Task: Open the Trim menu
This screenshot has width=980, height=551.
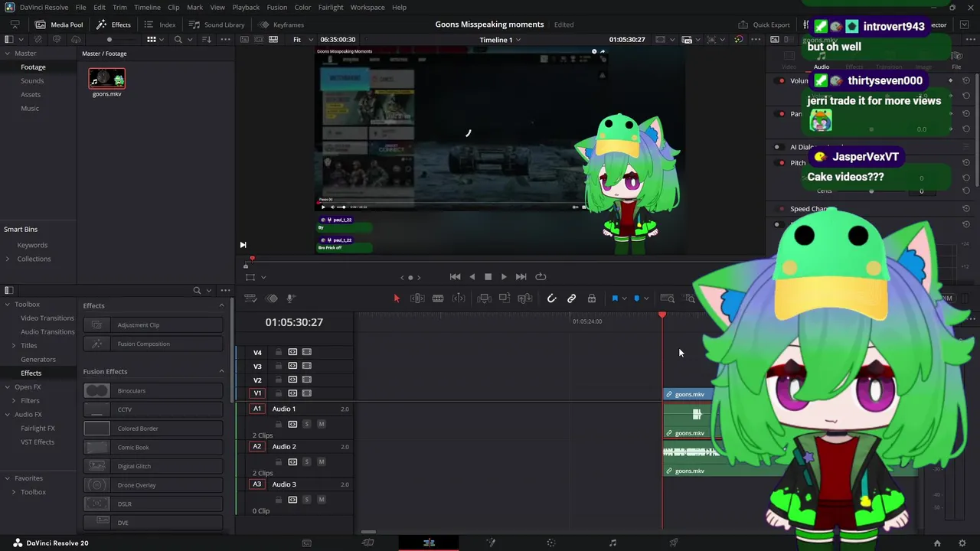Action: [119, 7]
